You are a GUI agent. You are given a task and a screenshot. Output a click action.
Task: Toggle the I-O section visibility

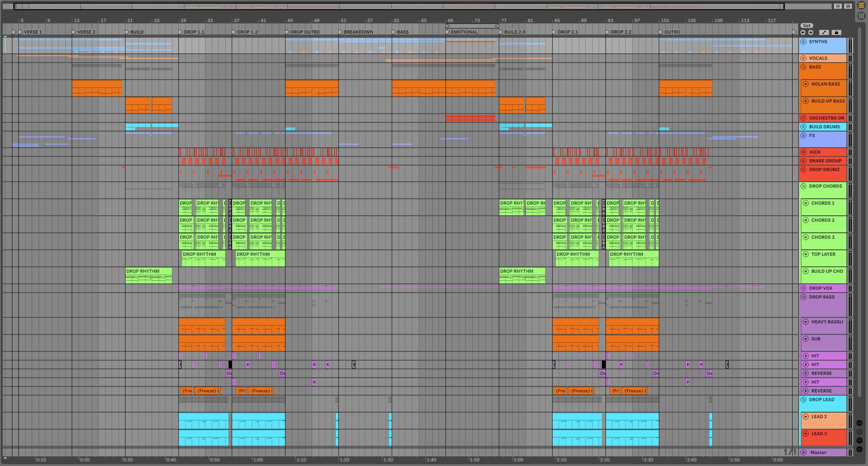click(x=859, y=423)
